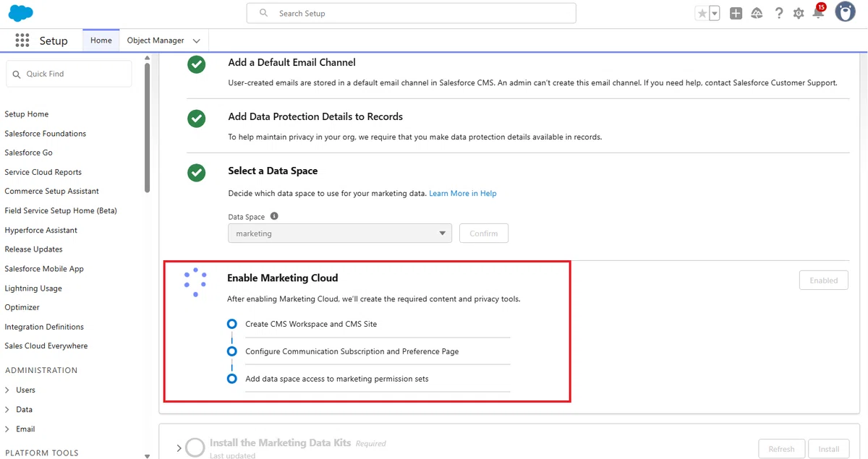The height and width of the screenshot is (459, 868).
Task: Open Setup Home in the sidebar
Action: [27, 114]
